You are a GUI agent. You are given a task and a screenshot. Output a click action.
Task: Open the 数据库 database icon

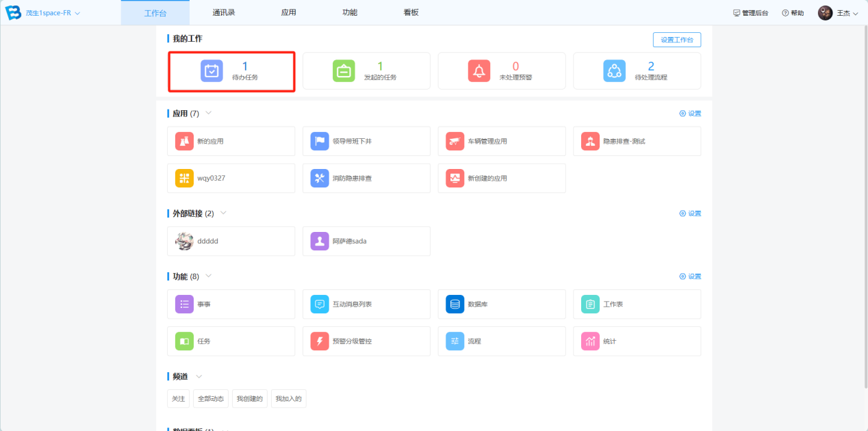pos(455,304)
